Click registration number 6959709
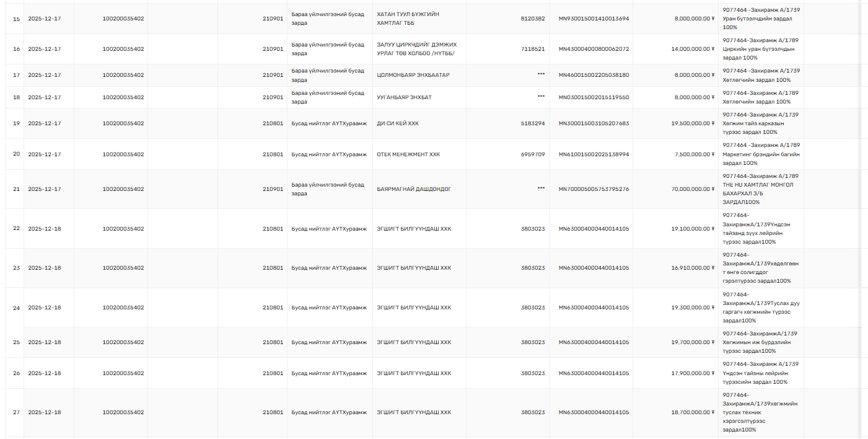This screenshot has height=439, width=868. (x=533, y=154)
